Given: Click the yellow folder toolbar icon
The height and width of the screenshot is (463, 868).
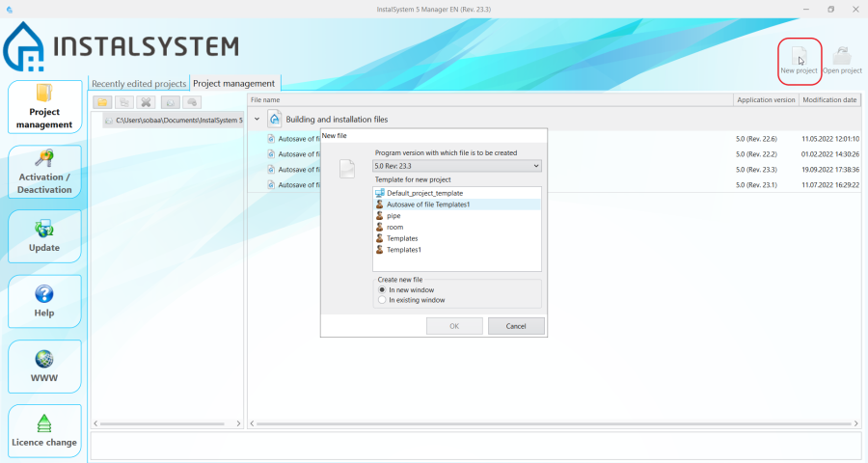Looking at the screenshot, I should click(102, 102).
